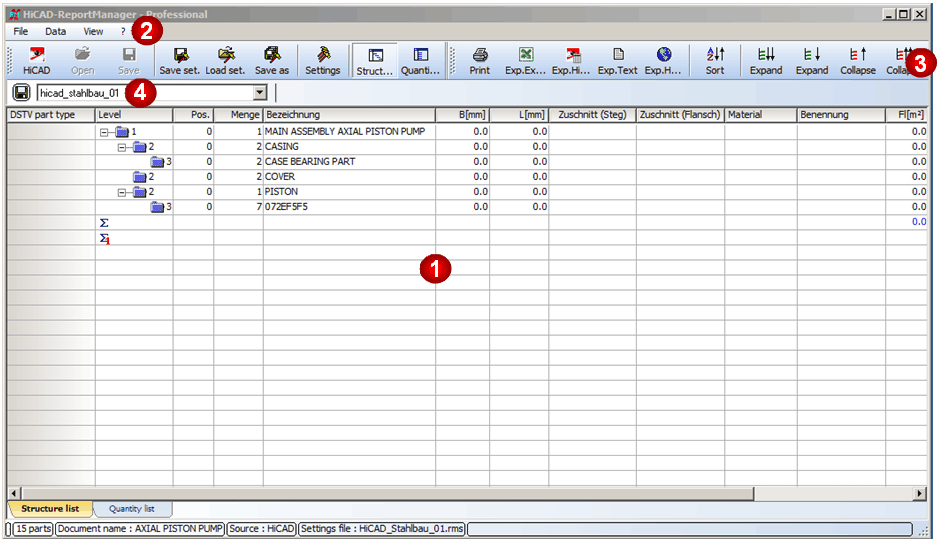Toggle the Quantity list view button
This screenshot has width=938, height=541.
point(420,60)
